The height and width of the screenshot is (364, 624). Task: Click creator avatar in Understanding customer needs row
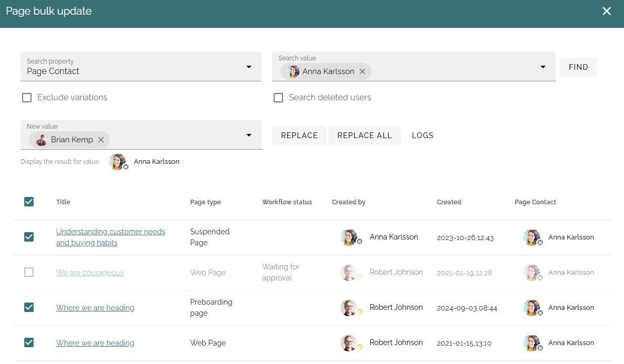pos(349,237)
